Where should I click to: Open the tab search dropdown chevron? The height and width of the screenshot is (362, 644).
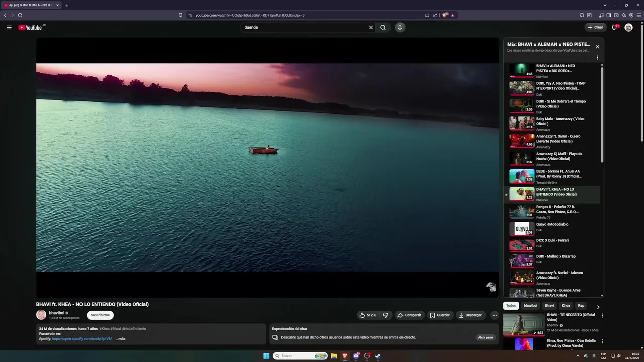coord(605,5)
